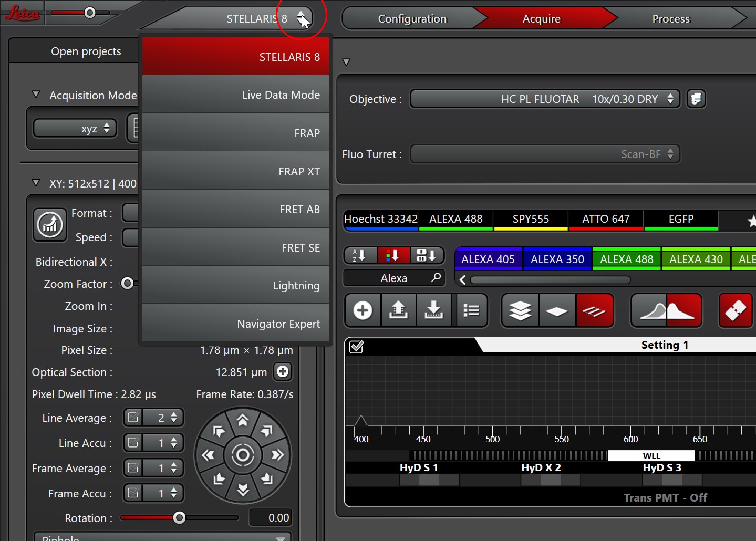Open the Fluo Turret Scan-BF dropdown

point(545,154)
